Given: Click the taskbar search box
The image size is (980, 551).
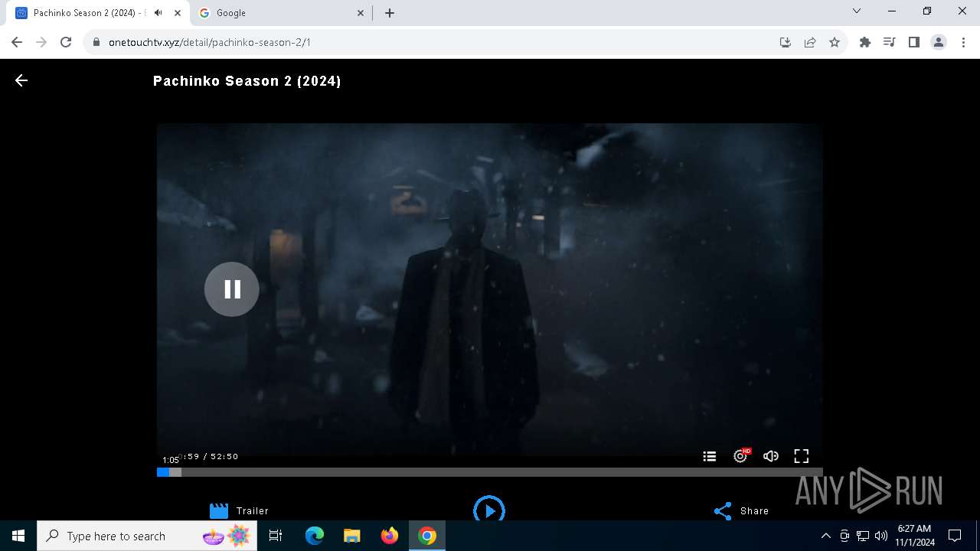Looking at the screenshot, I should pos(149,536).
